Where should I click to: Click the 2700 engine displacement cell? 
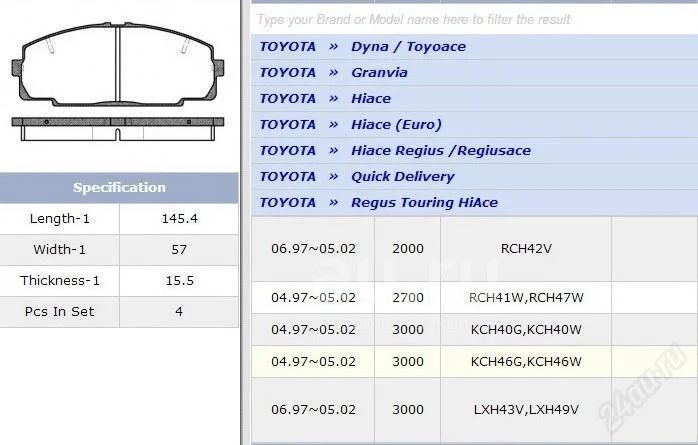pyautogui.click(x=408, y=297)
